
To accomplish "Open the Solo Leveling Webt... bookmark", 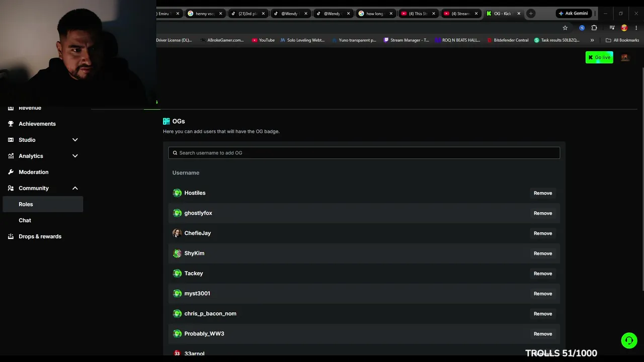I will [x=302, y=40].
